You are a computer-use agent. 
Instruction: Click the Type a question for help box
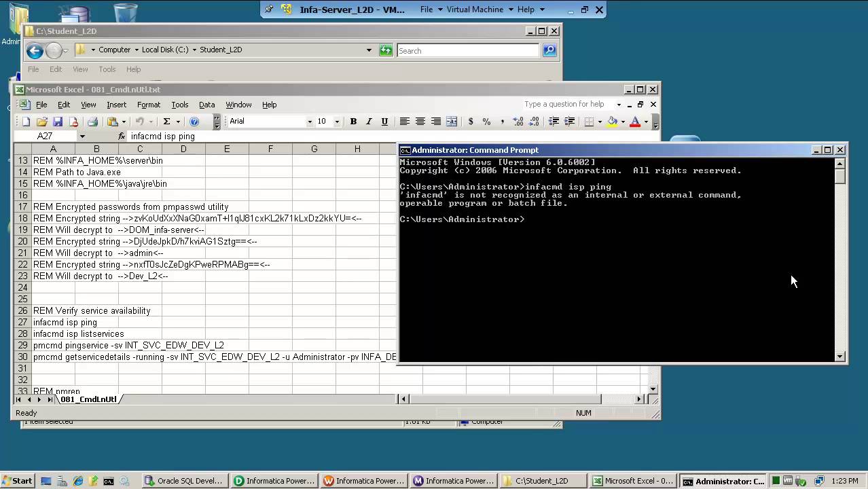tap(568, 105)
